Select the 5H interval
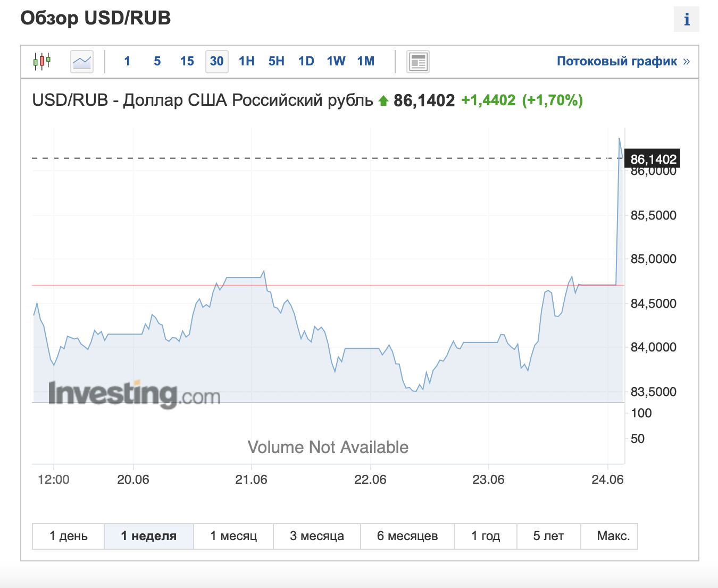718x588 pixels. pos(277,61)
